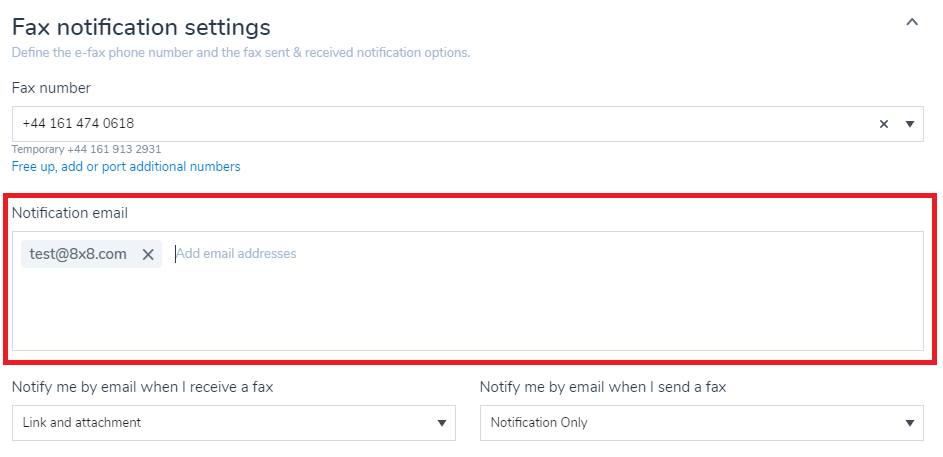Click the Fax notification settings heading
The image size is (943, 457).
(x=141, y=27)
